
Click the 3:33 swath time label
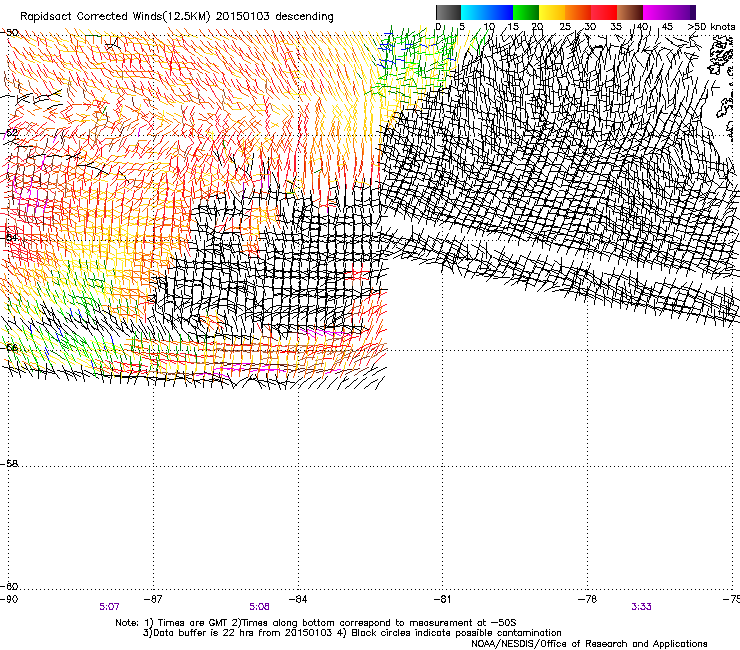pos(641,607)
